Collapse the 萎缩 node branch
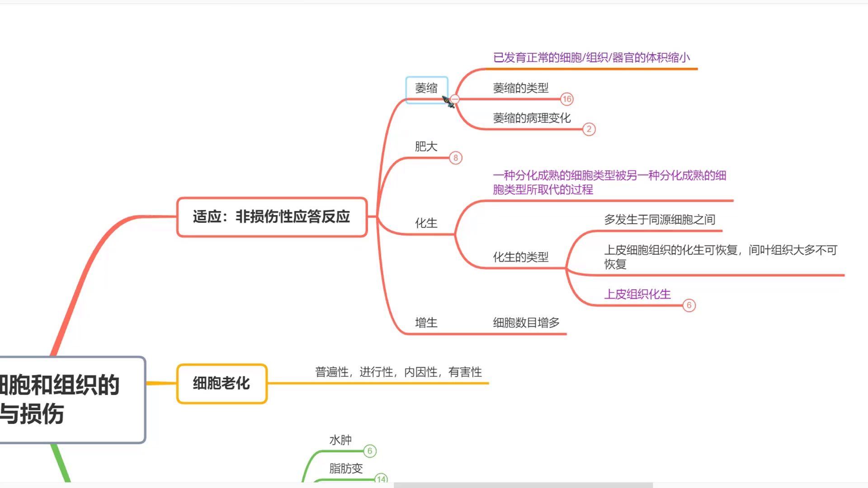868x488 pixels. pos(455,99)
